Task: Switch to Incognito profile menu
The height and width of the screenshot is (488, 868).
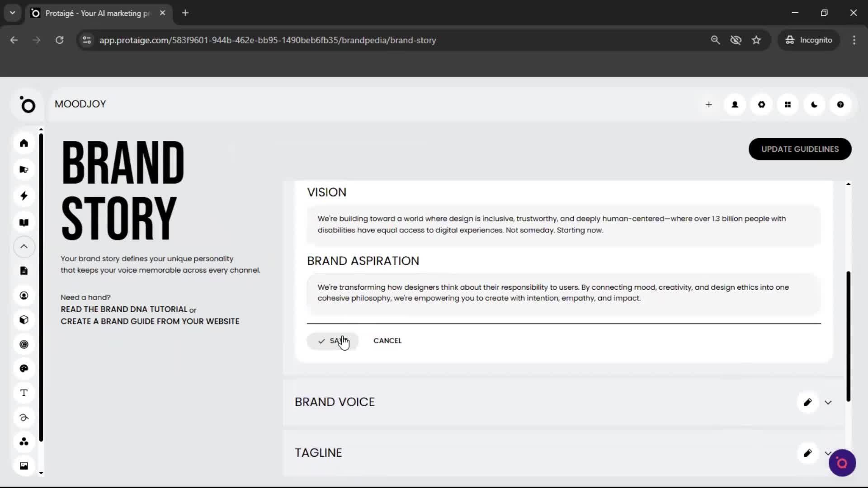Action: tap(809, 40)
